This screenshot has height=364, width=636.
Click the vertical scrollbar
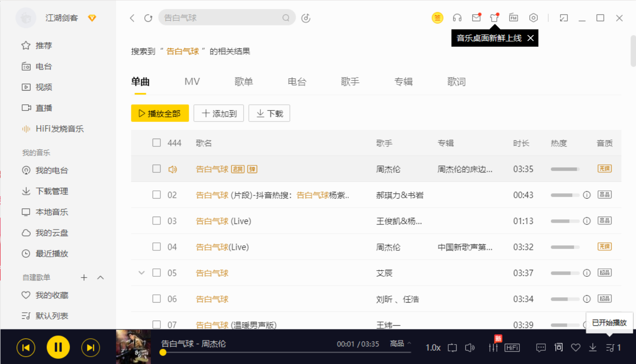(x=633, y=51)
